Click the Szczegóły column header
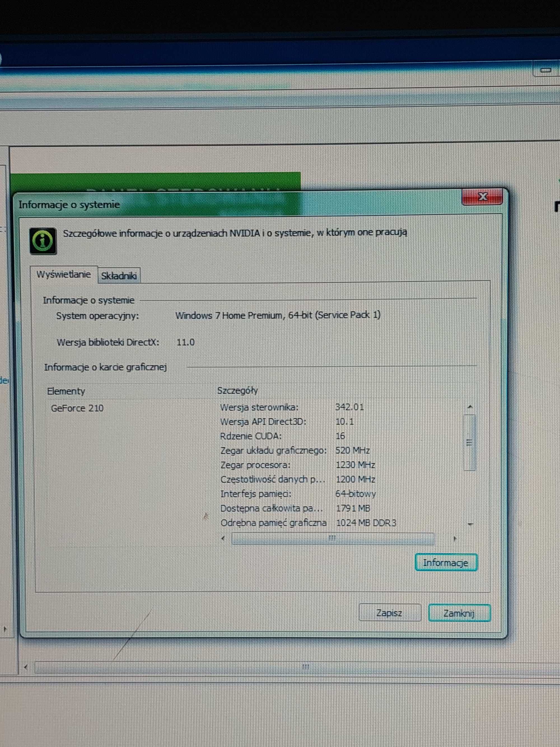Image resolution: width=560 pixels, height=747 pixels. (x=238, y=391)
